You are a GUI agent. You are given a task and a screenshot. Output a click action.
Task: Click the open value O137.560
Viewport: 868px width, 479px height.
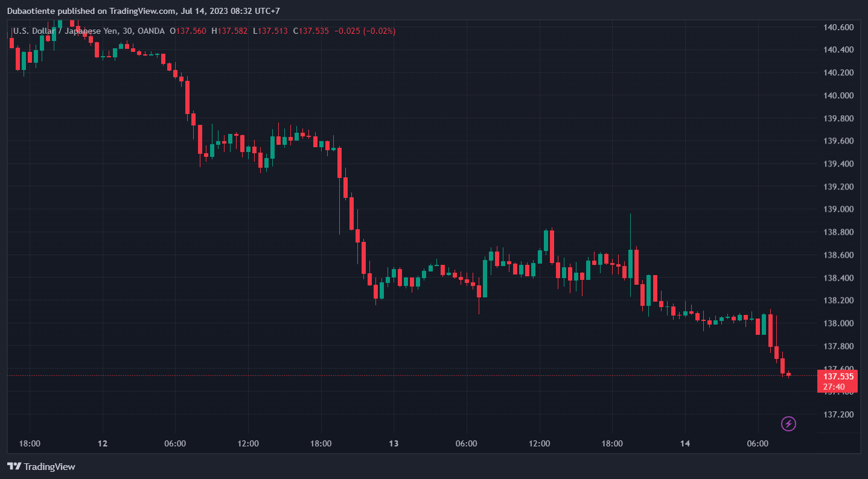coord(188,31)
